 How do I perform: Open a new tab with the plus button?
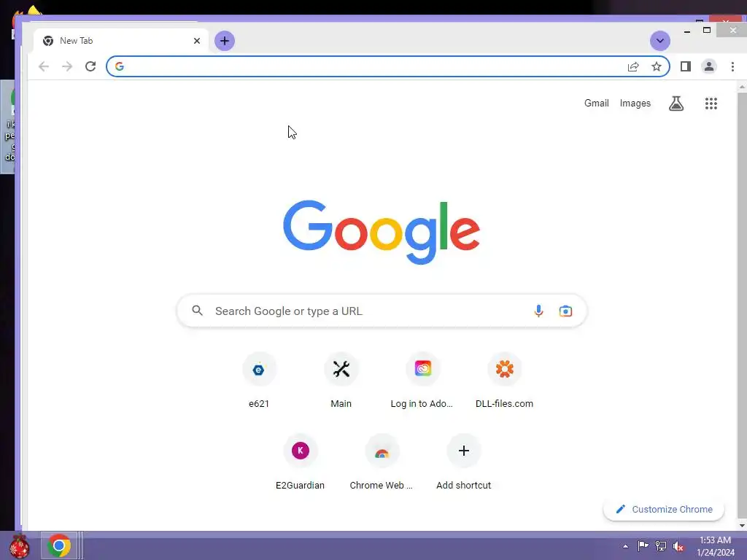[x=225, y=41]
